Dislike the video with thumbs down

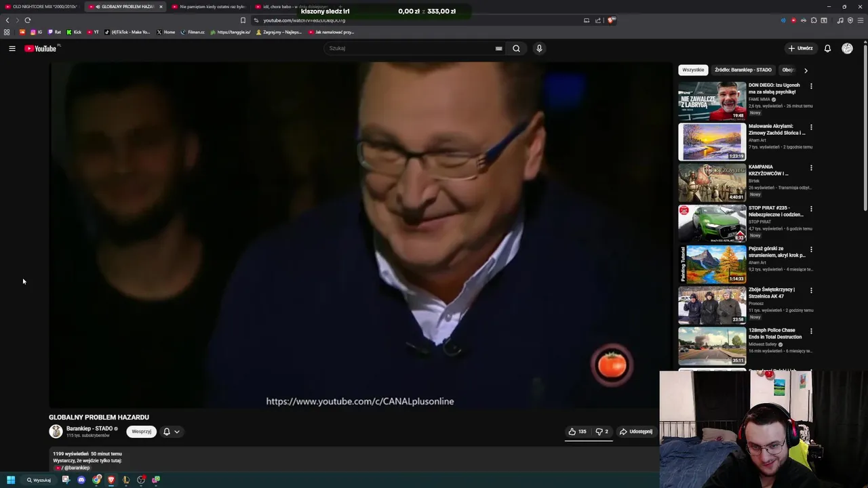pyautogui.click(x=601, y=431)
